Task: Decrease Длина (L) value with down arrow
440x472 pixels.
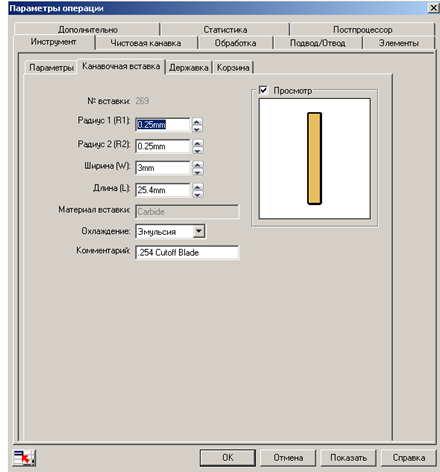Action: coord(198,194)
